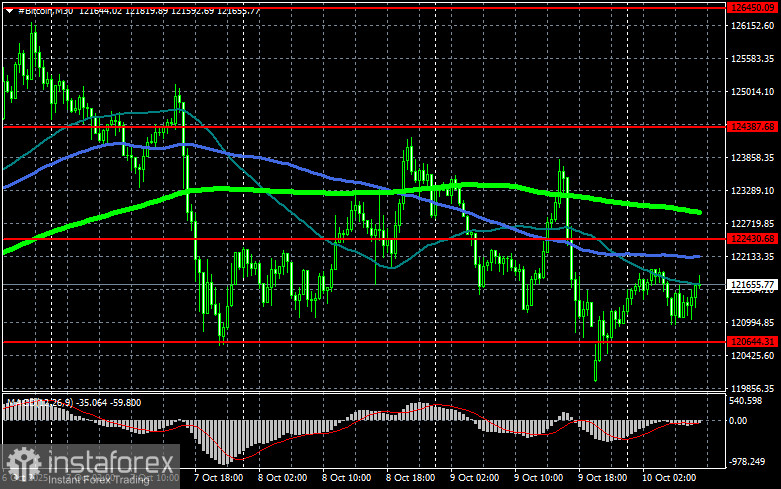Click the #Bitcoin,M30 chart title
The image size is (781, 489).
click(x=45, y=11)
